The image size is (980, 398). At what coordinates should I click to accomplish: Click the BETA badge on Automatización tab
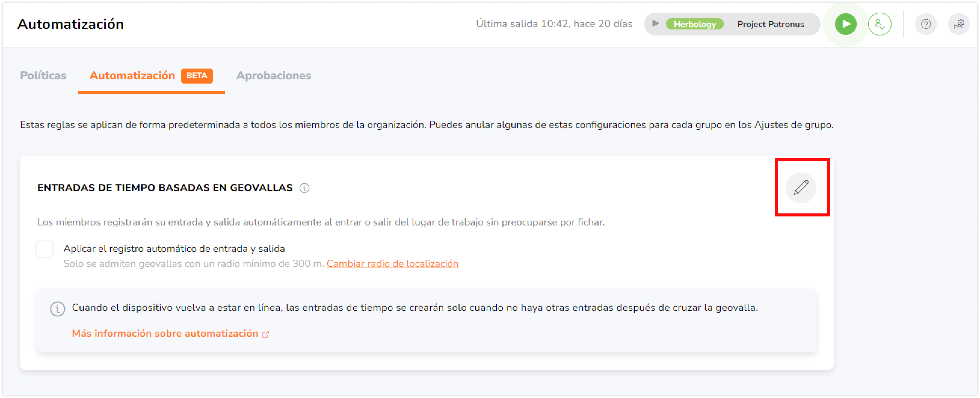(x=197, y=75)
